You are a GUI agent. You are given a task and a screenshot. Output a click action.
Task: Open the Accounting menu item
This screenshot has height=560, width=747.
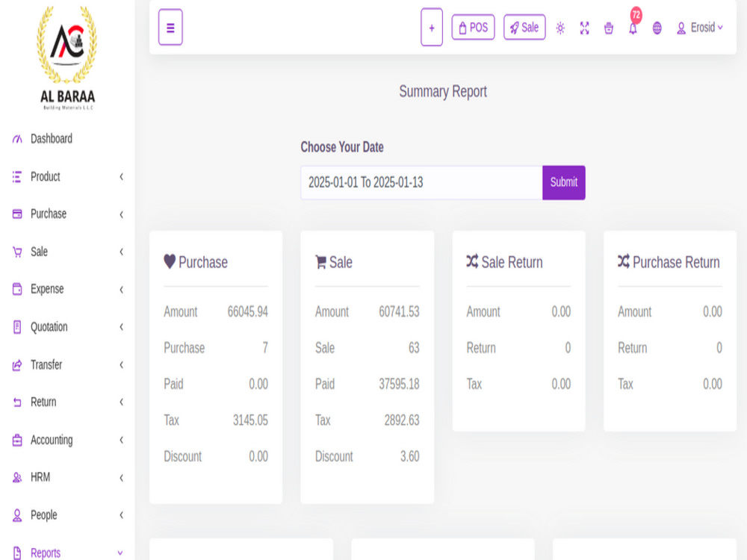pos(52,440)
